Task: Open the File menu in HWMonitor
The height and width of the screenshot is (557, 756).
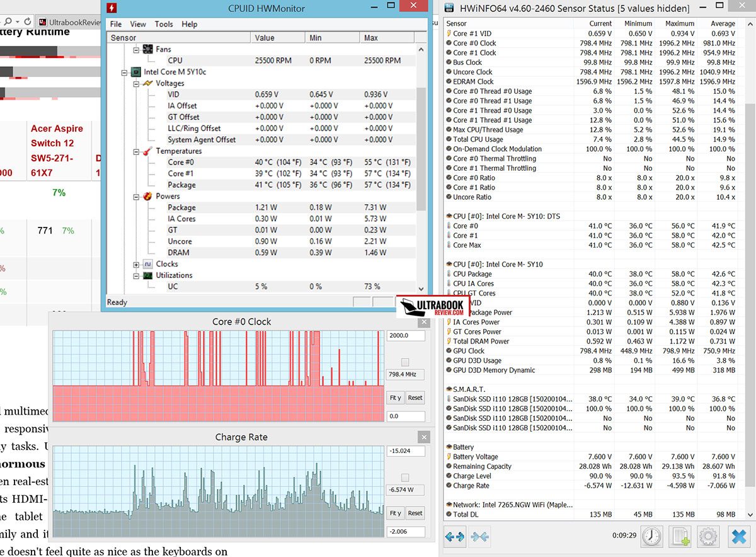Action: [x=116, y=24]
